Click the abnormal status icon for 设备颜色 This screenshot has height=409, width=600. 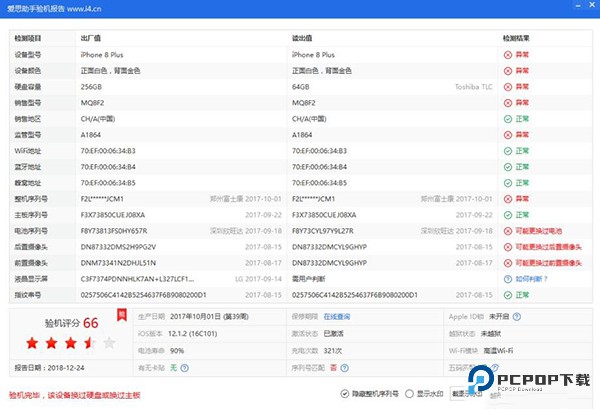(x=508, y=71)
